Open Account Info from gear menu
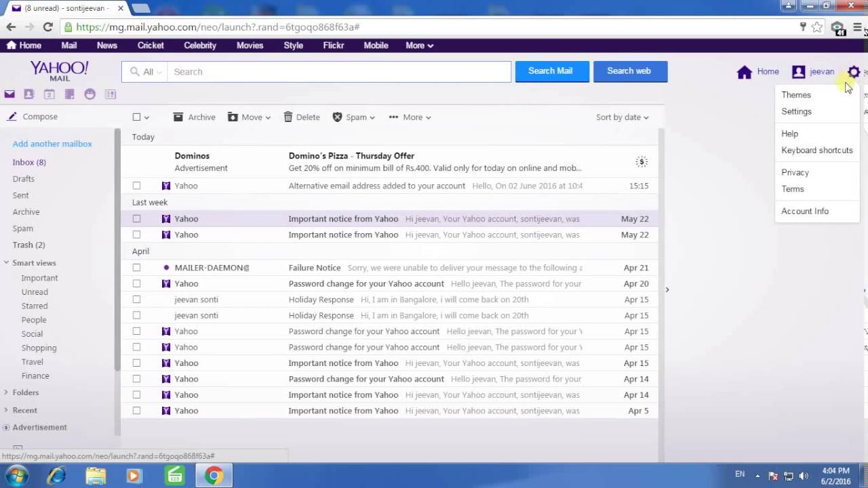This screenshot has height=488, width=868. click(805, 211)
